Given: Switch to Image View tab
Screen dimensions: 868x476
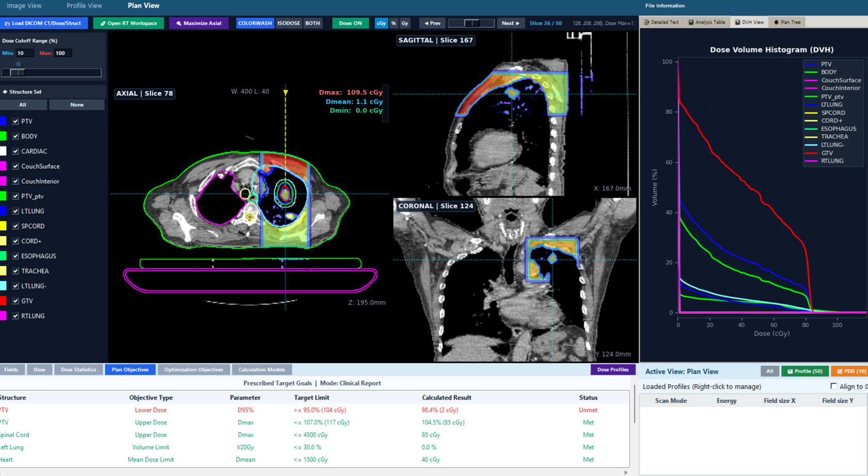Looking at the screenshot, I should [x=24, y=6].
